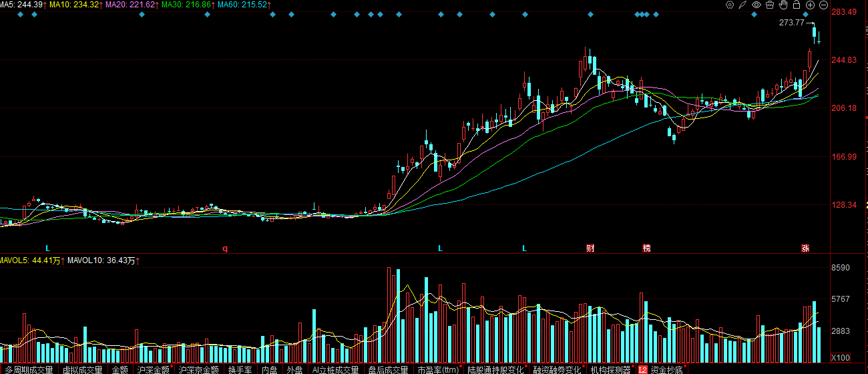Click the blue diamond marker below the lock icon
The width and height of the screenshot is (868, 374).
coord(805,14)
